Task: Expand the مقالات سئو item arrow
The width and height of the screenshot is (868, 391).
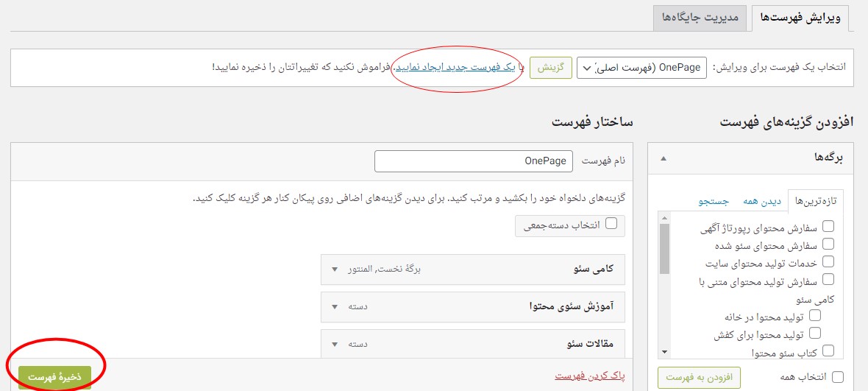Action: [335, 344]
